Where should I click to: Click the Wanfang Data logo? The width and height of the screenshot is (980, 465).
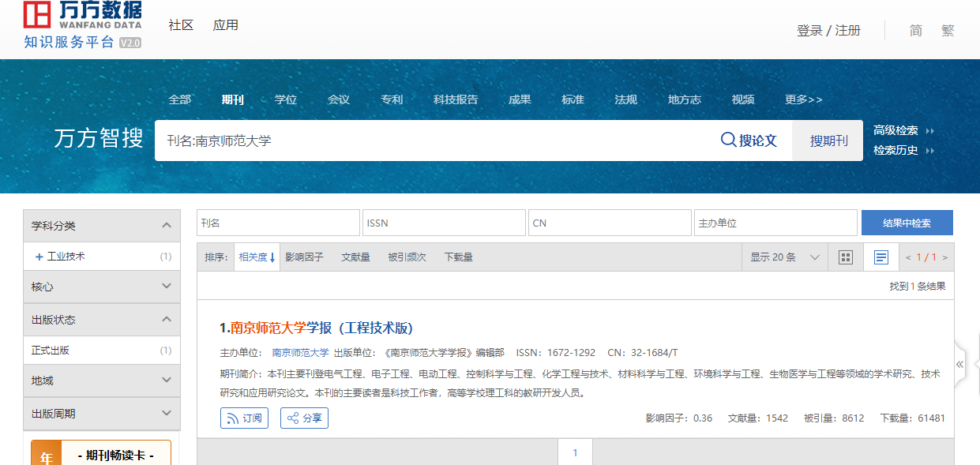click(83, 24)
